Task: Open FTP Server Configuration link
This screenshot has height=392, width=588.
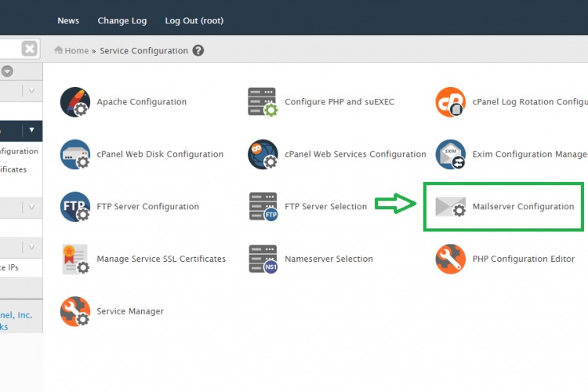Action: tap(147, 207)
